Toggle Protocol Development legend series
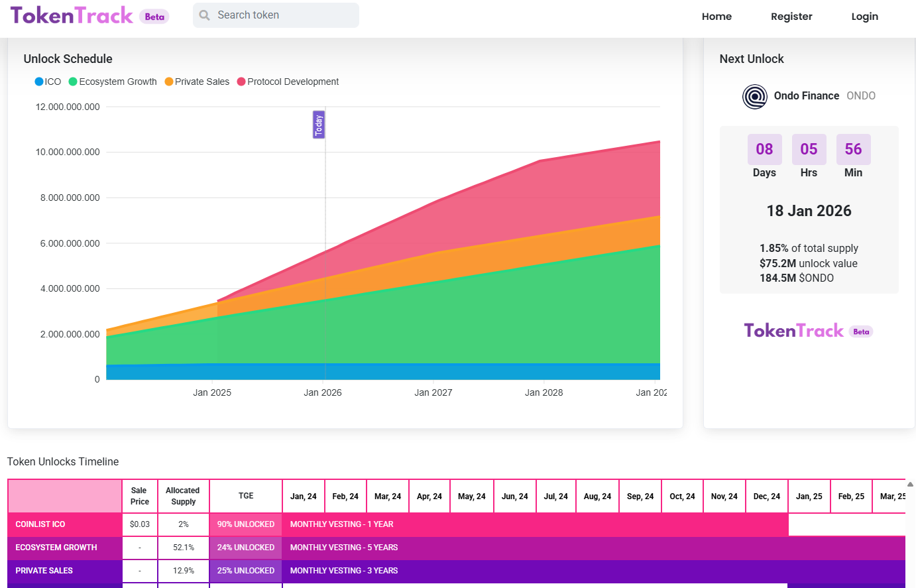 (x=288, y=82)
